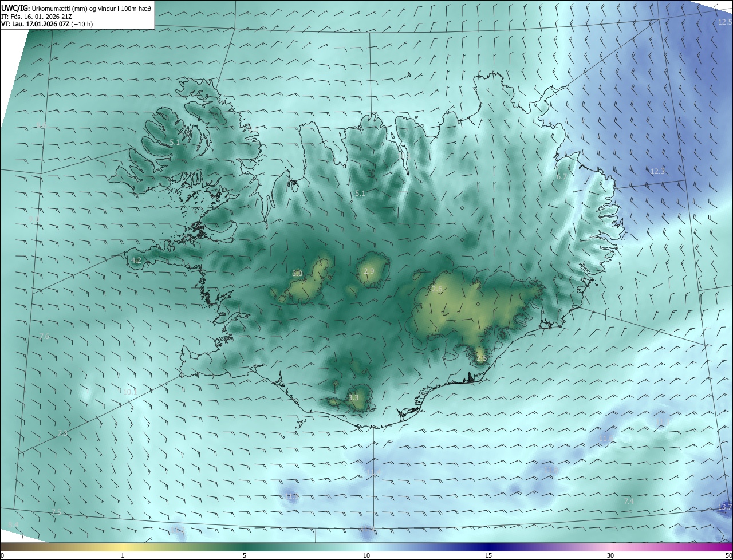Image resolution: width=733 pixels, height=560 pixels.
Task: Click the 5.1 label on the Westfjords peninsula
Action: point(175,142)
